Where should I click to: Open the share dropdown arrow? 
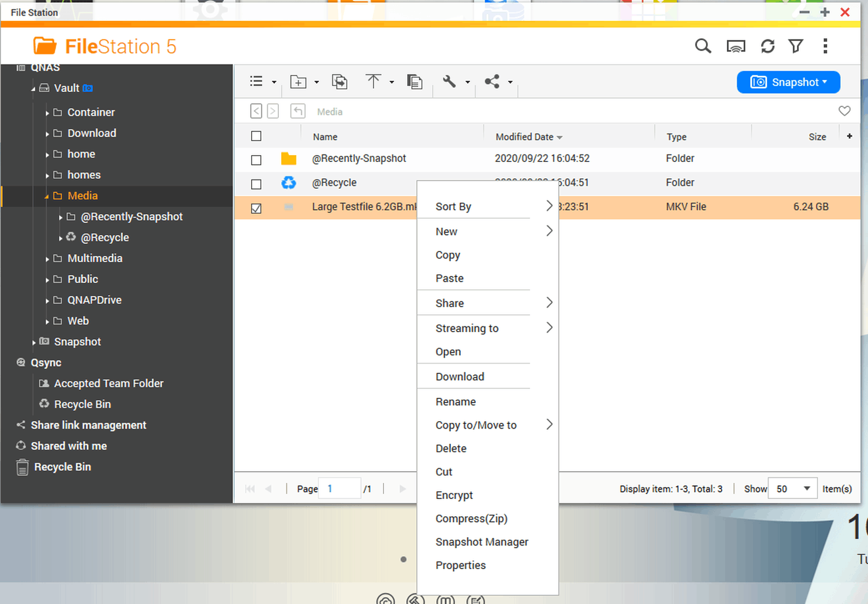510,82
